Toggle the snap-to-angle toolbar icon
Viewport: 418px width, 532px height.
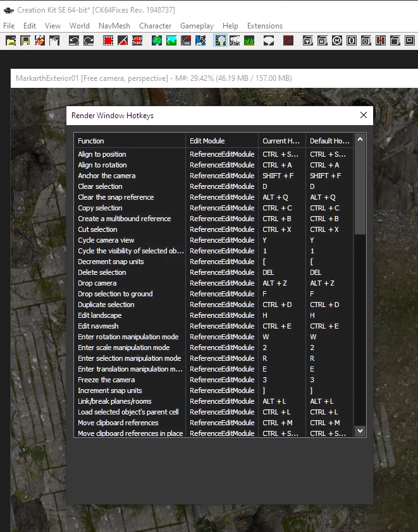coord(123,40)
